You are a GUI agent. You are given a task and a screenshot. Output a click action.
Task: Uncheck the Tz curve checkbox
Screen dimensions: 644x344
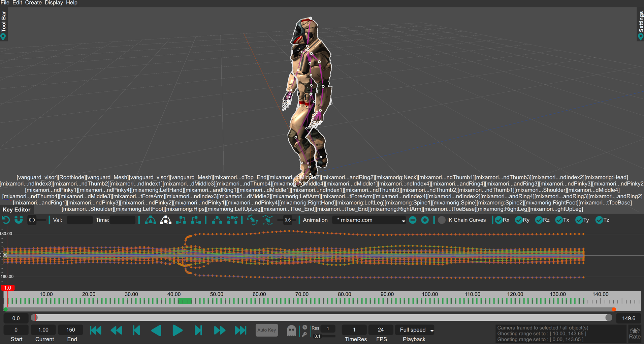point(599,220)
